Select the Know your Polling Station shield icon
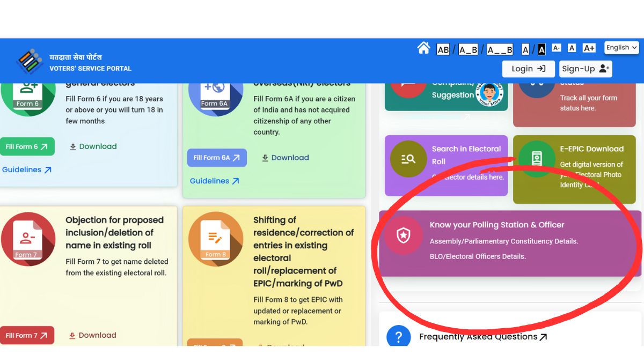644x362 pixels. click(x=404, y=235)
